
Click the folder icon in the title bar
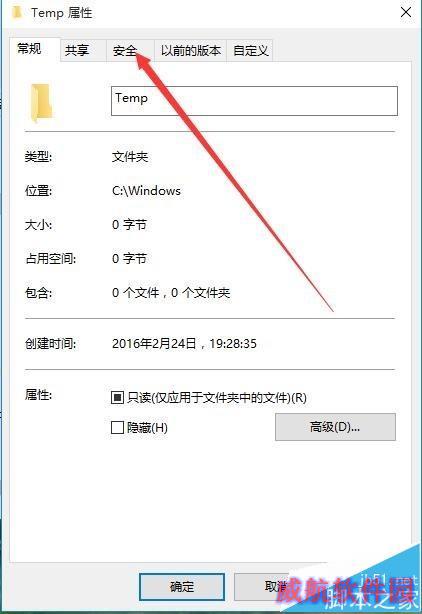(x=17, y=13)
